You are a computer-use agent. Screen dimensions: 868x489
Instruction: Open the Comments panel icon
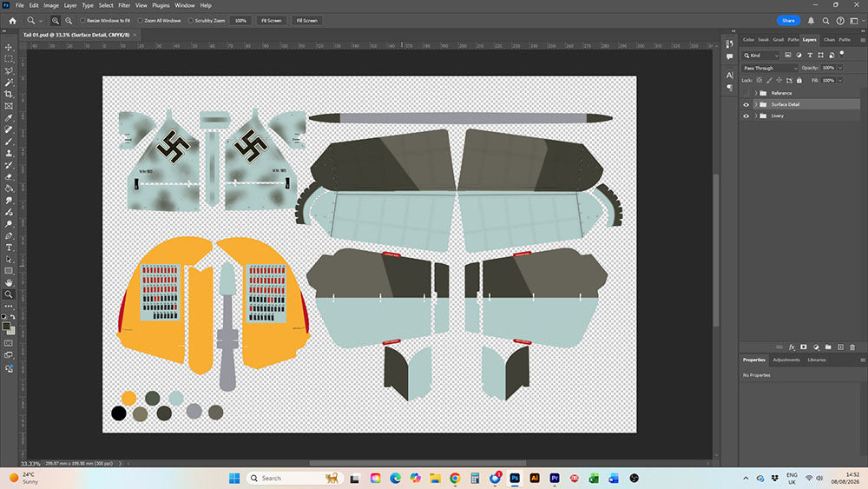click(x=730, y=56)
